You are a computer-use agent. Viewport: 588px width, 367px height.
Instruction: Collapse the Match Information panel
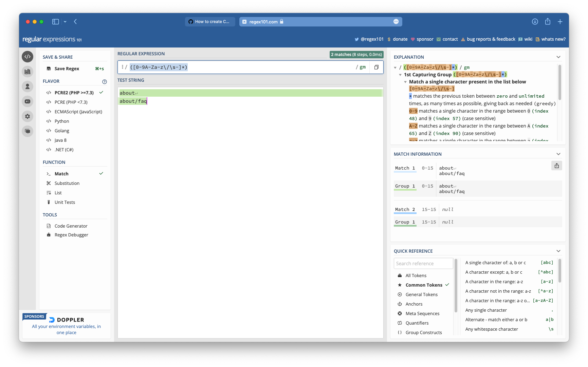558,154
